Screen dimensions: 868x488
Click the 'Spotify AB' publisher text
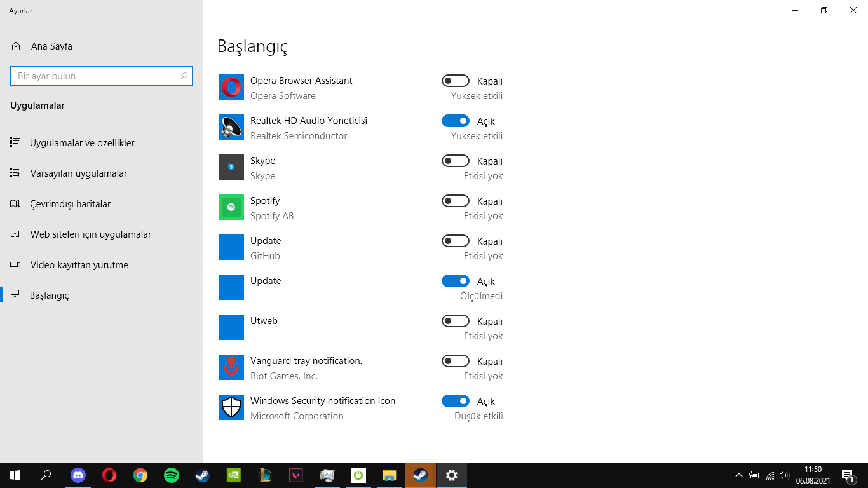tap(272, 216)
